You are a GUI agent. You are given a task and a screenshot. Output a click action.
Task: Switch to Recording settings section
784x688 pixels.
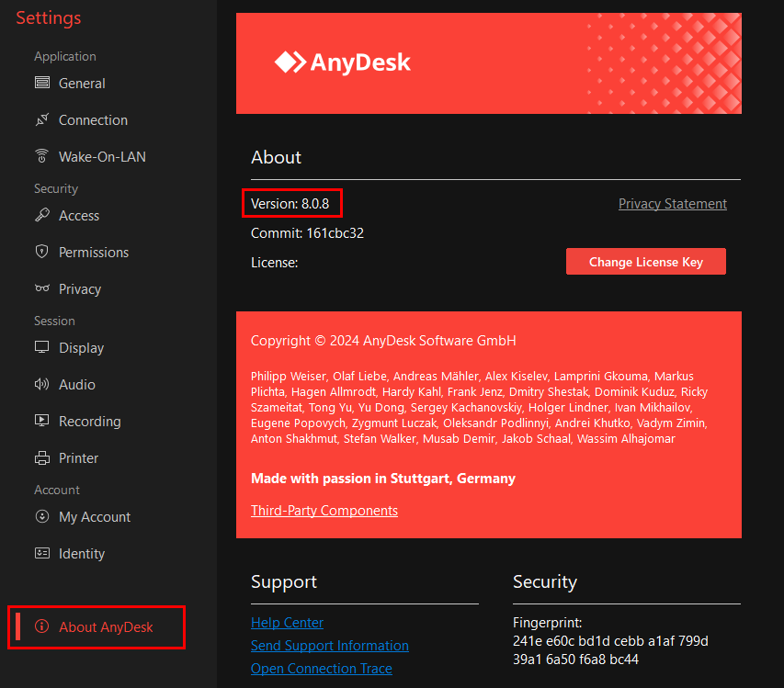tap(89, 422)
